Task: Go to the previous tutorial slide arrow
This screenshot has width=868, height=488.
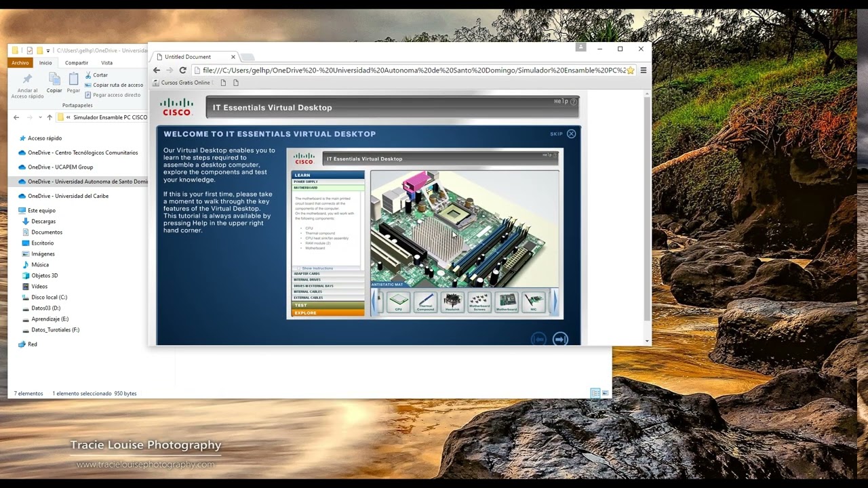Action: (x=538, y=339)
